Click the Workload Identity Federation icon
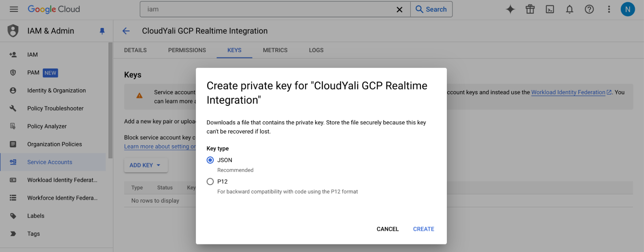The image size is (644, 252). coord(13,180)
